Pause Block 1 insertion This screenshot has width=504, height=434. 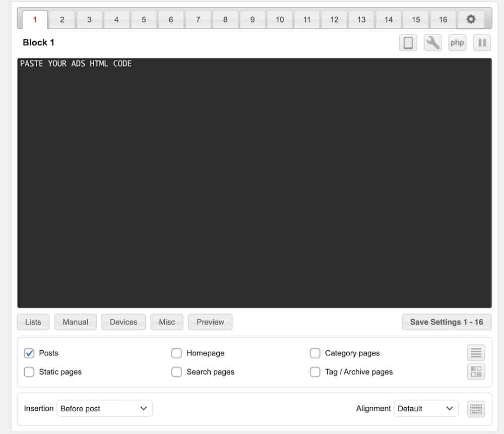482,43
